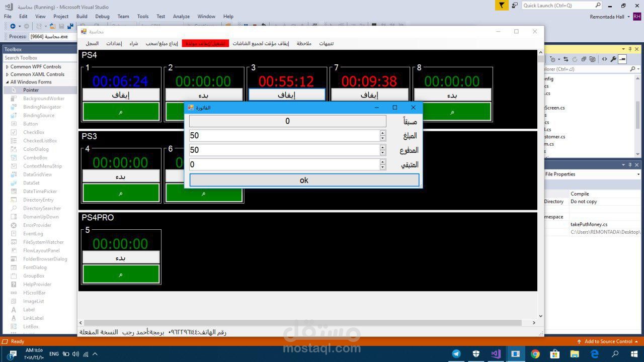The image size is (644, 362).
Task: Open the notifications flag icon in title bar
Action: click(x=502, y=5)
